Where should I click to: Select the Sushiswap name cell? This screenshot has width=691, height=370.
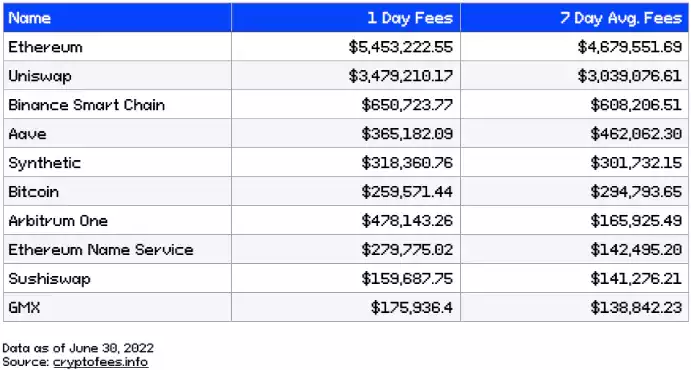tap(117, 278)
